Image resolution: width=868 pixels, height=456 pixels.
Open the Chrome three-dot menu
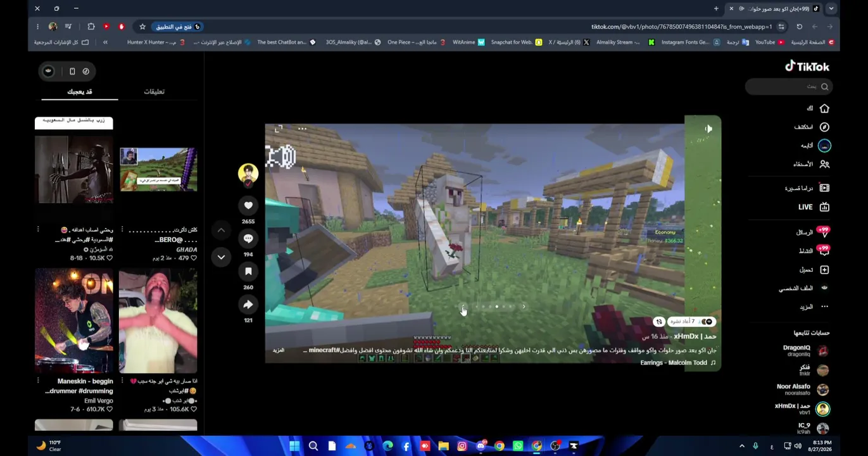pos(37,27)
